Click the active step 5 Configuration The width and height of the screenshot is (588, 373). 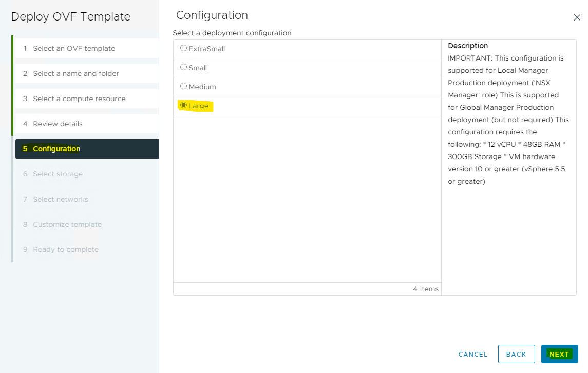coord(56,149)
